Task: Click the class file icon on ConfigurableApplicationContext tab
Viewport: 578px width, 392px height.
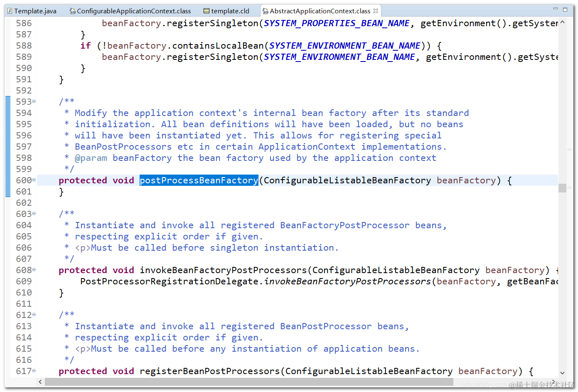Action: coord(72,11)
